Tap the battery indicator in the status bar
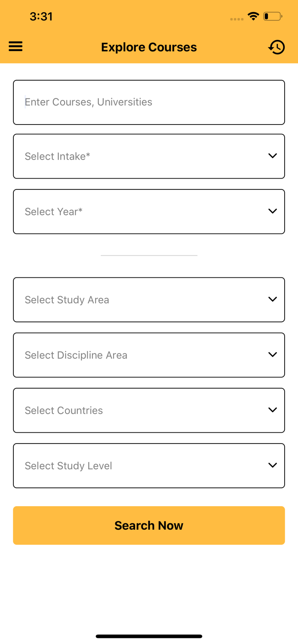 (273, 16)
